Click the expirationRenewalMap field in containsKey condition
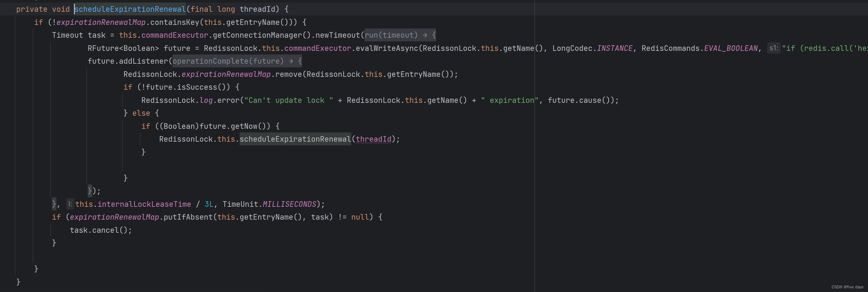This screenshot has height=292, width=868. [101, 22]
